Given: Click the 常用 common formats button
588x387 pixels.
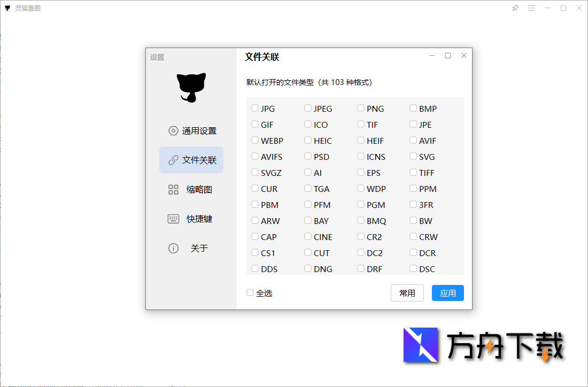Looking at the screenshot, I should [x=407, y=292].
